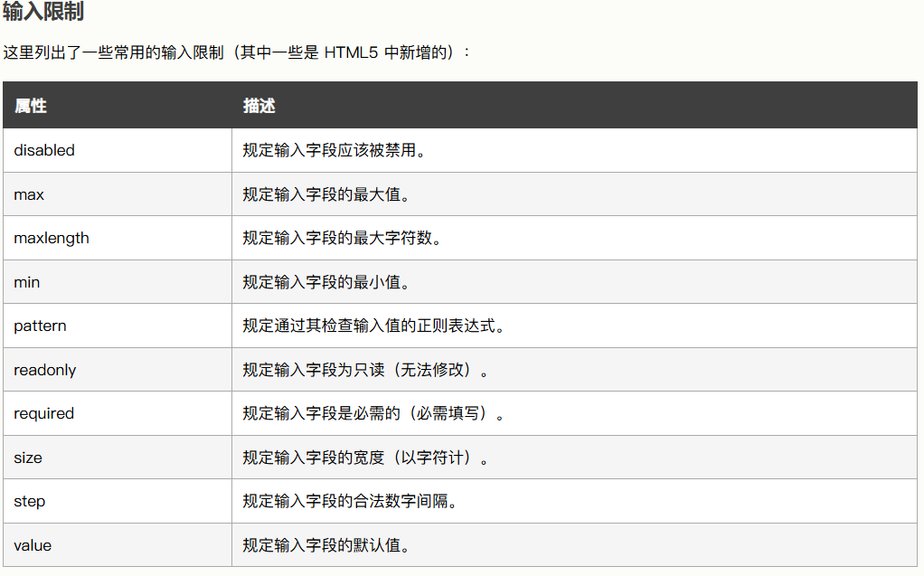This screenshot has width=924, height=576.
Task: Click the readonly attribute cell
Action: [45, 370]
